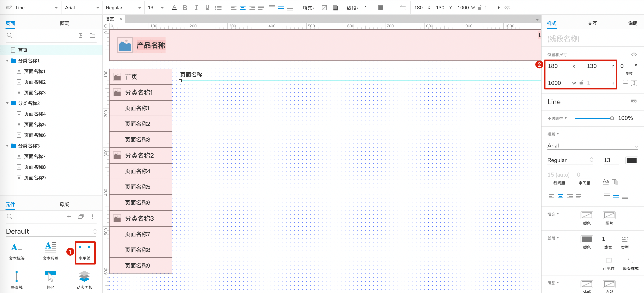Image resolution: width=644 pixels, height=293 pixels.
Task: Click the bullet list icon in toolbar
Action: [218, 8]
